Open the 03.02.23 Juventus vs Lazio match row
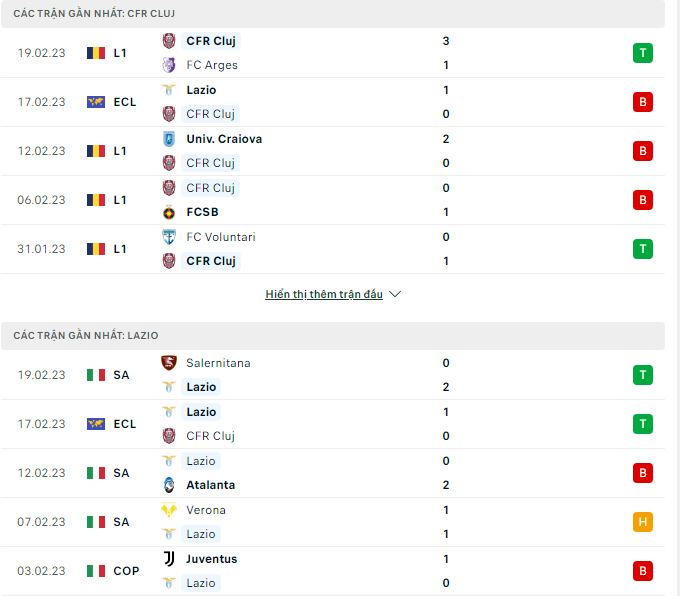680x596 pixels. (333, 571)
